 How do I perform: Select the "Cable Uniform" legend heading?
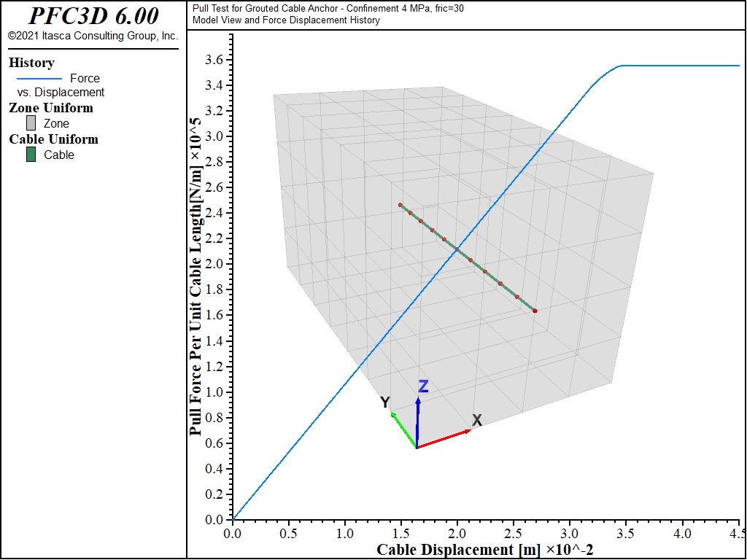[53, 139]
